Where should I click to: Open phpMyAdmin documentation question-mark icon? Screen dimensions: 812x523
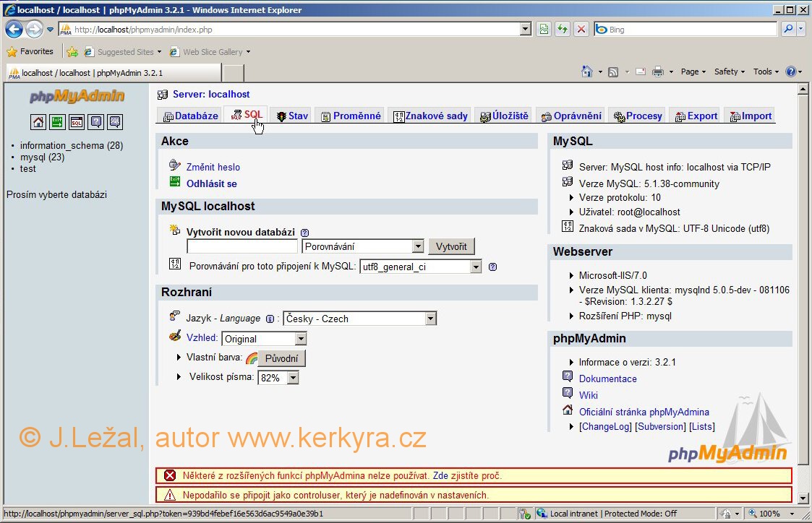tap(95, 121)
